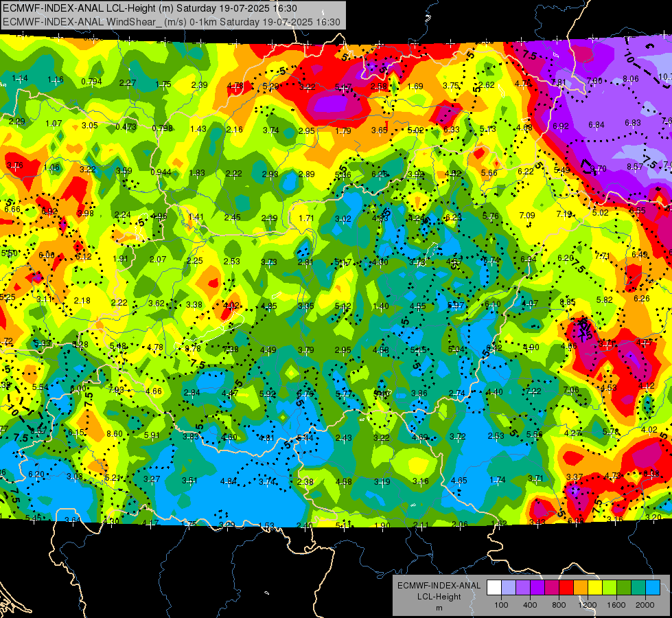Click the shear value 8.57
The height and width of the screenshot is (618, 672).
pyautogui.click(x=635, y=166)
